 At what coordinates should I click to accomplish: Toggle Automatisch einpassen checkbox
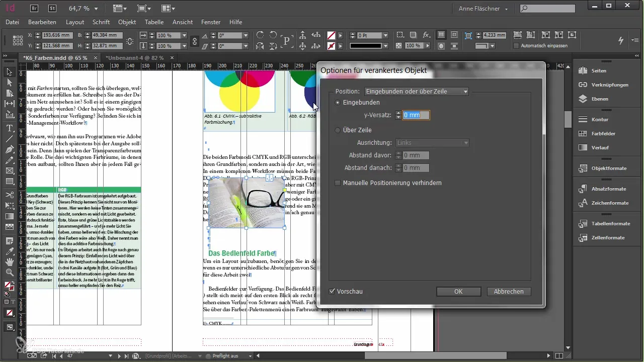tap(516, 46)
